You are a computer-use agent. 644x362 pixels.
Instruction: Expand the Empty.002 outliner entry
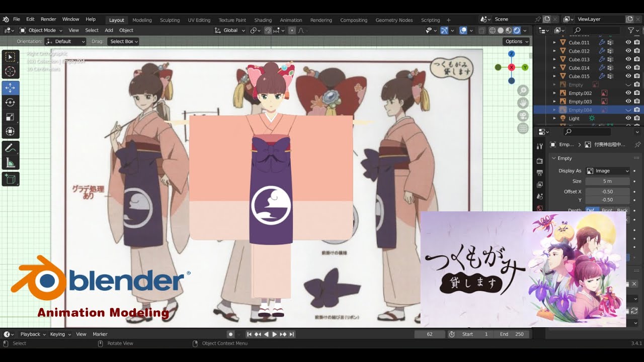click(554, 94)
